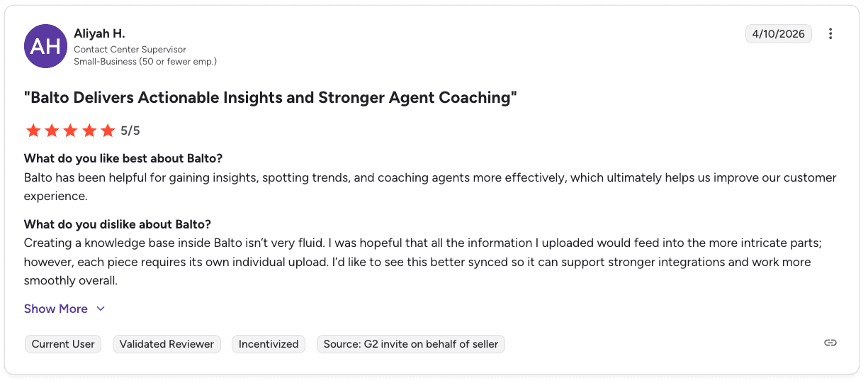Select the fourth rating star
Screen dimensions: 868x381
(x=89, y=131)
